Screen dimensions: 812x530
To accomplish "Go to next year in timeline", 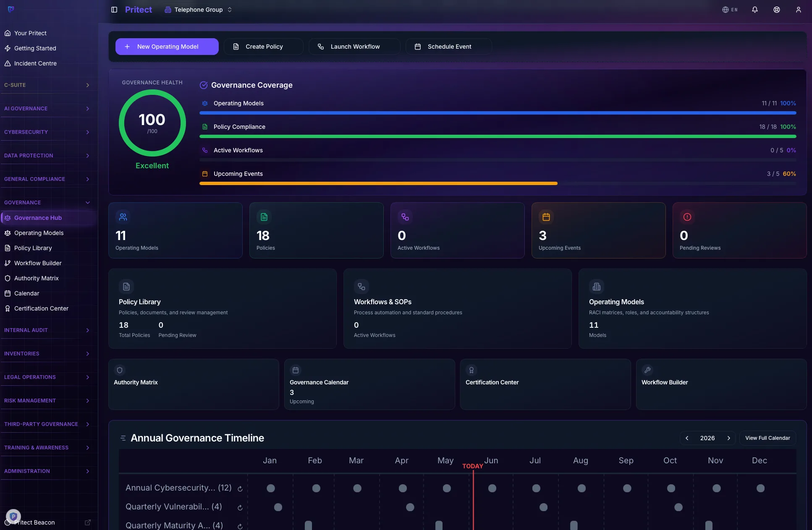I will pos(728,438).
